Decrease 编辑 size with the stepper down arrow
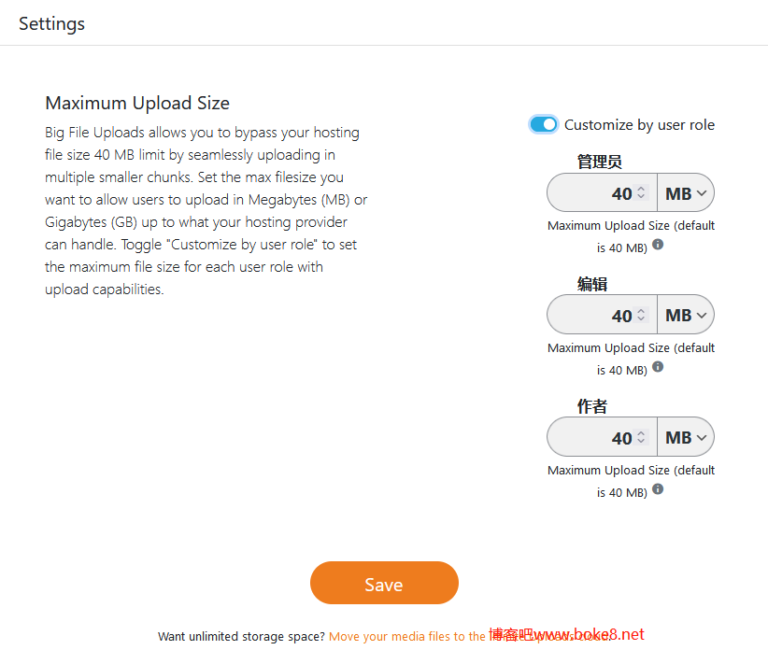Viewport: 768px width, 650px height. click(x=642, y=320)
